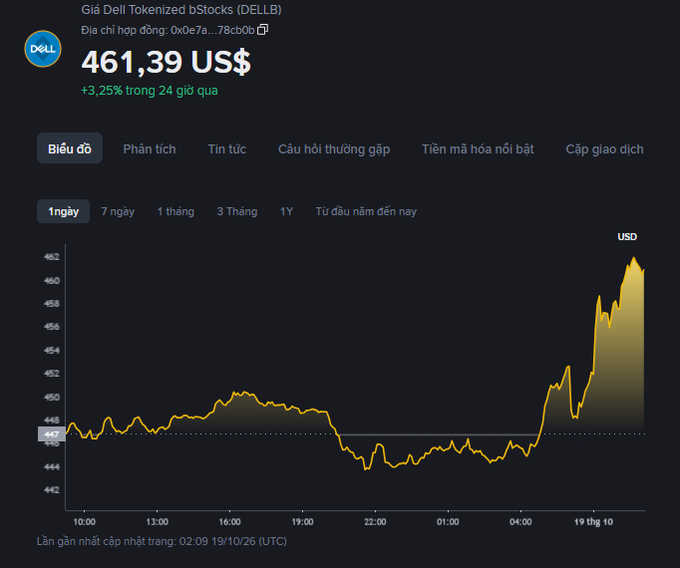Click the chart's lowest dip near 22:00
680x568 pixels.
(366, 469)
